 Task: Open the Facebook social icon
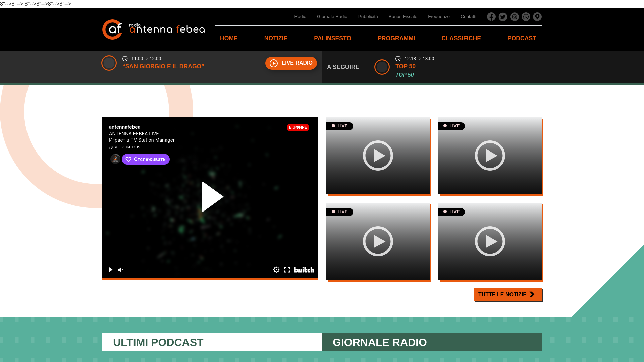(491, 17)
